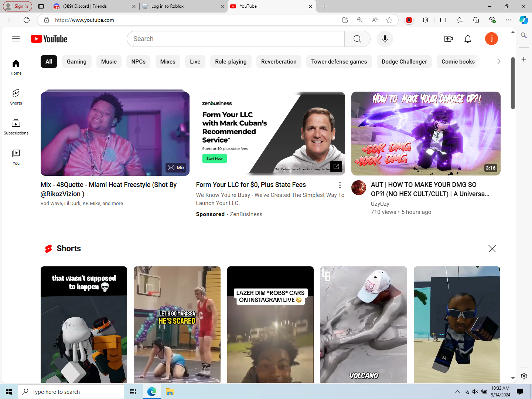The height and width of the screenshot is (399, 532).
Task: Open the Windows Start menu
Action: (9, 392)
